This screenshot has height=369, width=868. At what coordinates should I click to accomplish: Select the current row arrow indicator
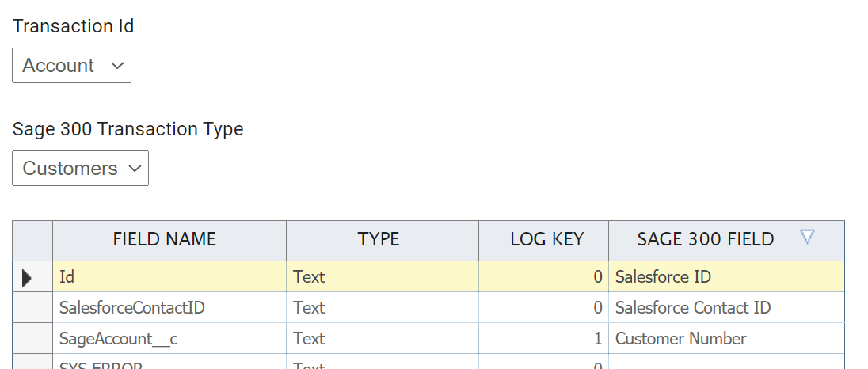point(27,277)
